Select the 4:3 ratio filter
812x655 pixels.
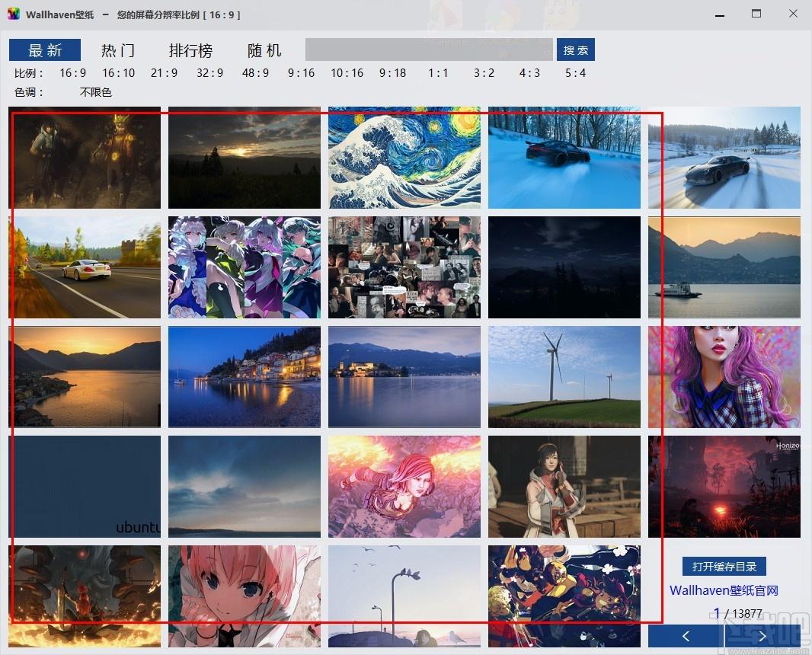tap(529, 73)
